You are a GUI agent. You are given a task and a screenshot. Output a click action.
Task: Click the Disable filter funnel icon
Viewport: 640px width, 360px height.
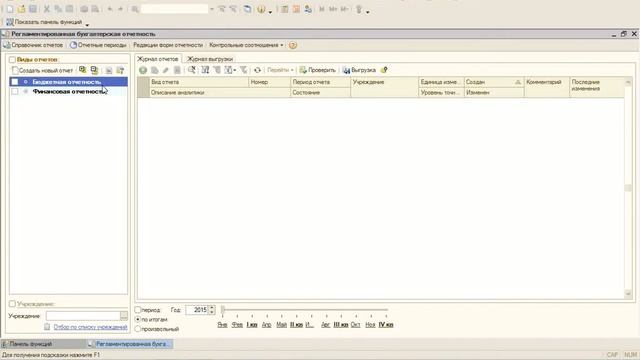tap(243, 70)
